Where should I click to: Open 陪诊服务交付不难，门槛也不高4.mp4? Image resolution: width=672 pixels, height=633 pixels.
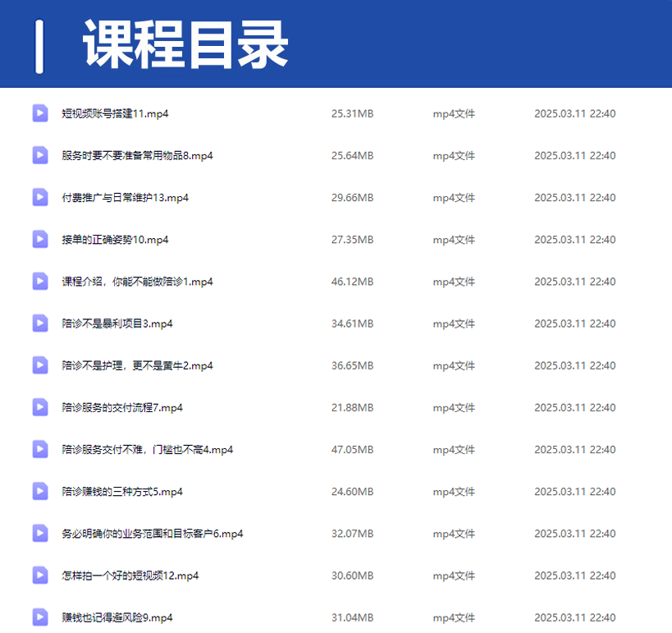(148, 450)
